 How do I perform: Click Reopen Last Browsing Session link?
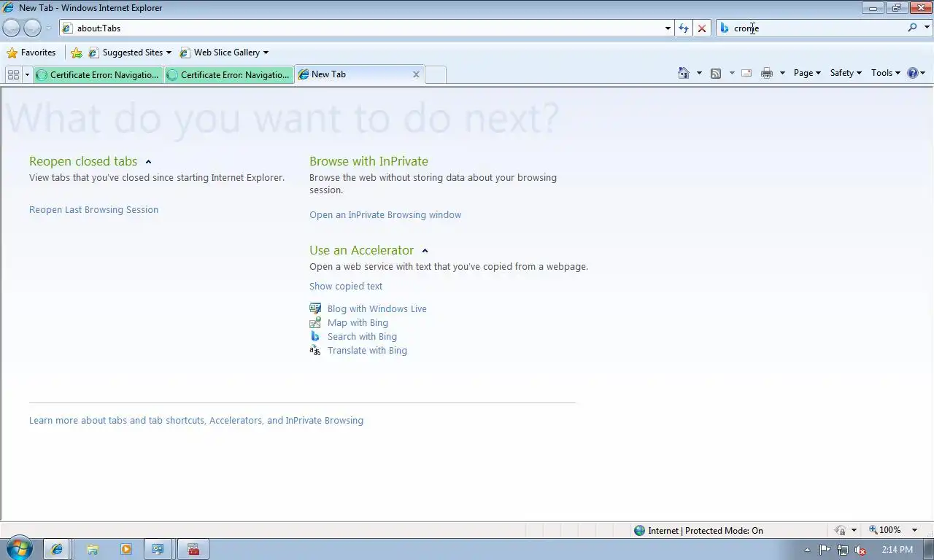point(93,210)
